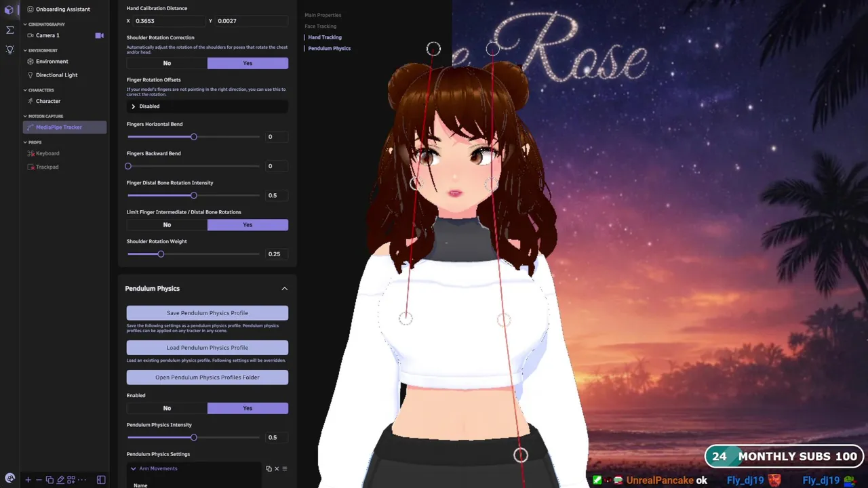Open the more options ellipsis icon
This screenshot has height=488, width=868.
[81, 480]
